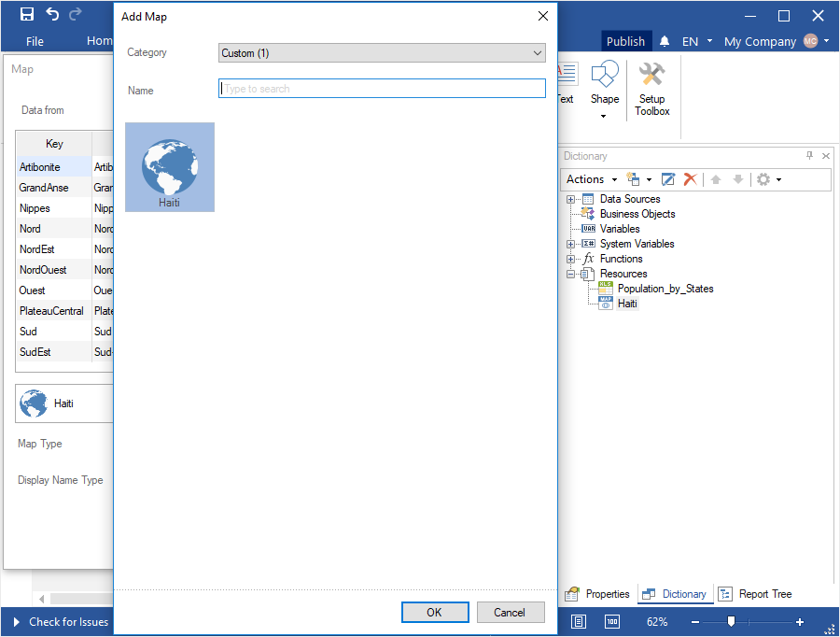The height and width of the screenshot is (637, 840).
Task: Open the edit icon in Dictionary toolbar
Action: [668, 178]
